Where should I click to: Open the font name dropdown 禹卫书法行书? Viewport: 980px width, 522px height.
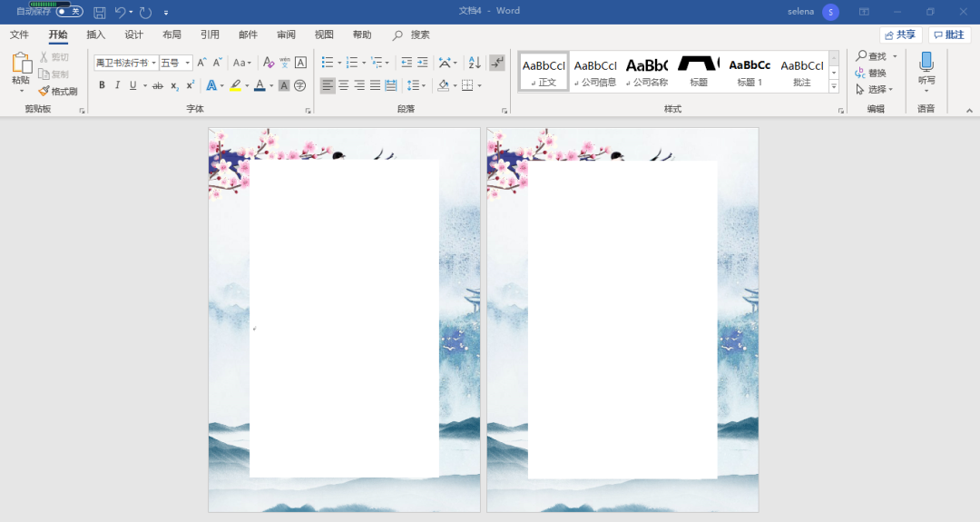pyautogui.click(x=153, y=63)
